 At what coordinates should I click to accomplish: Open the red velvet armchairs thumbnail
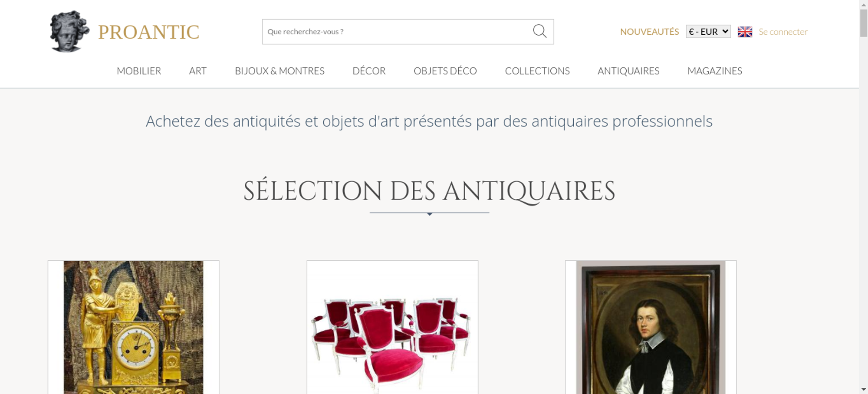pyautogui.click(x=392, y=327)
